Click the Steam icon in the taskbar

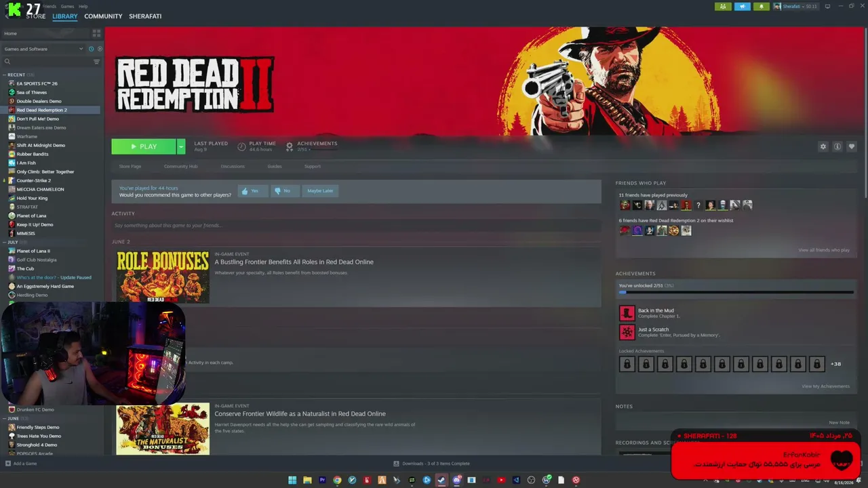[x=441, y=481]
